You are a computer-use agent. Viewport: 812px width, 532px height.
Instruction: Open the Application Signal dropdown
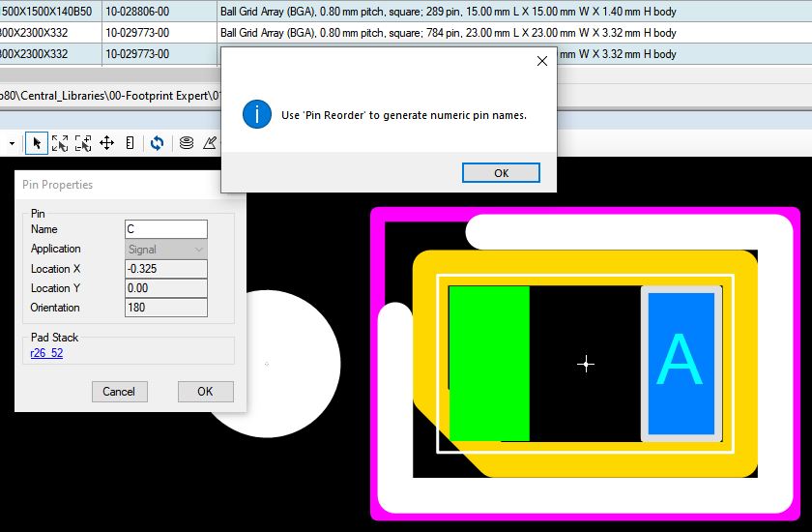coord(165,250)
